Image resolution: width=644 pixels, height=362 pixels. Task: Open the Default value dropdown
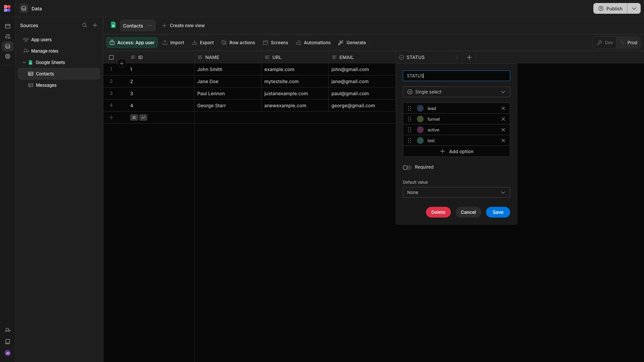(x=456, y=192)
